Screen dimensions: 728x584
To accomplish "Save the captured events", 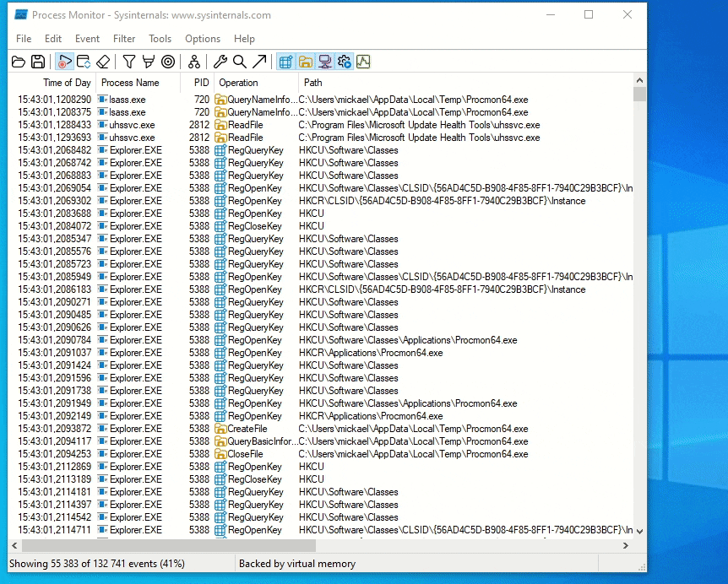I will point(39,61).
